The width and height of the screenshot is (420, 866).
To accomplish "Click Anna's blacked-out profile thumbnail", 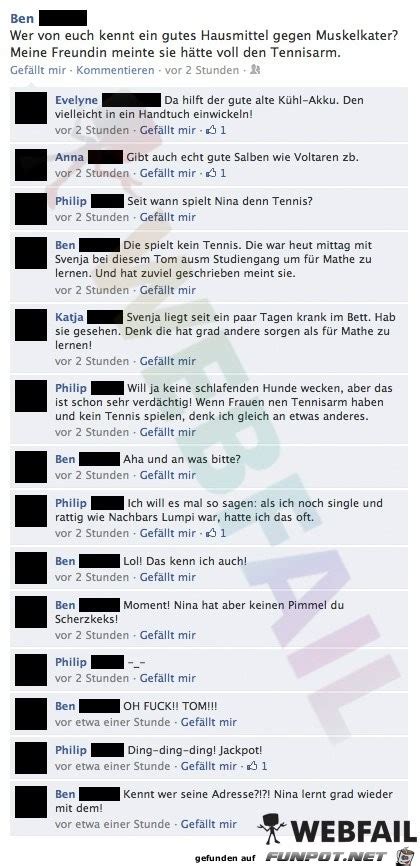I will pyautogui.click(x=31, y=165).
